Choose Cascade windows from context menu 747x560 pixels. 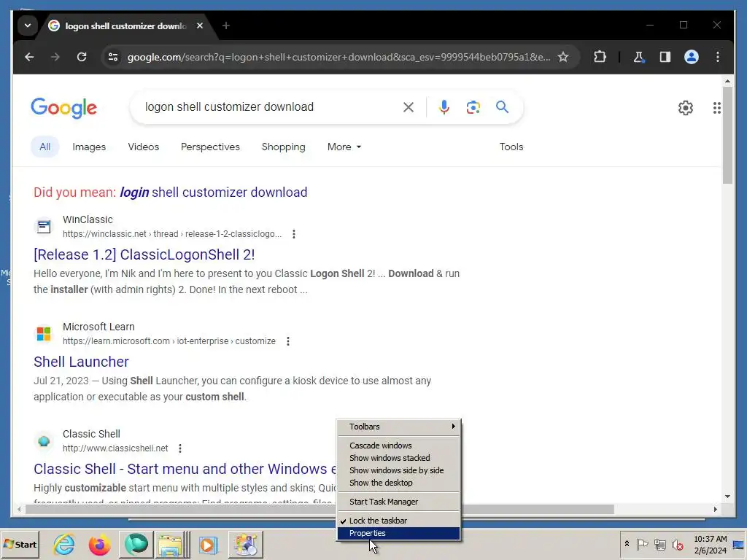click(x=399, y=446)
